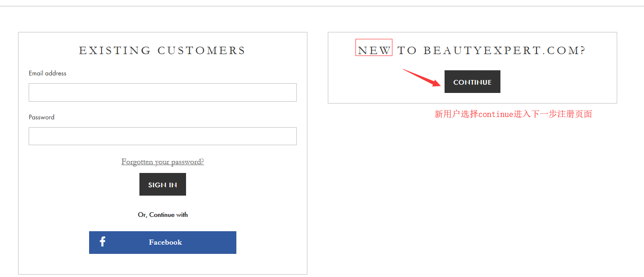Screen dimensions: 644x277
Task: Click the red arrow pointing at CONTINUE
Action: pyautogui.click(x=421, y=78)
